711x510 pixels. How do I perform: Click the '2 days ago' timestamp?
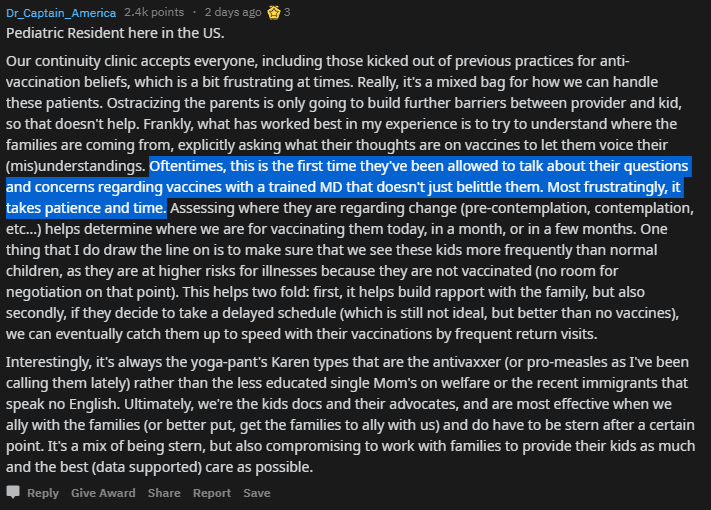(x=233, y=13)
